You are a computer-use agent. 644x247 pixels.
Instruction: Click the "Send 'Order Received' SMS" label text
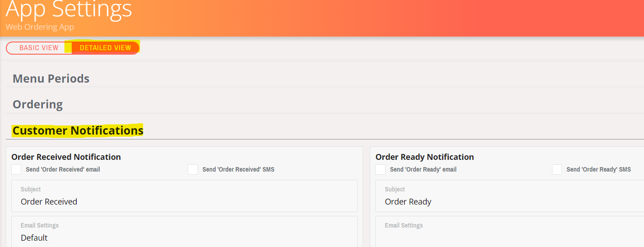click(x=239, y=170)
